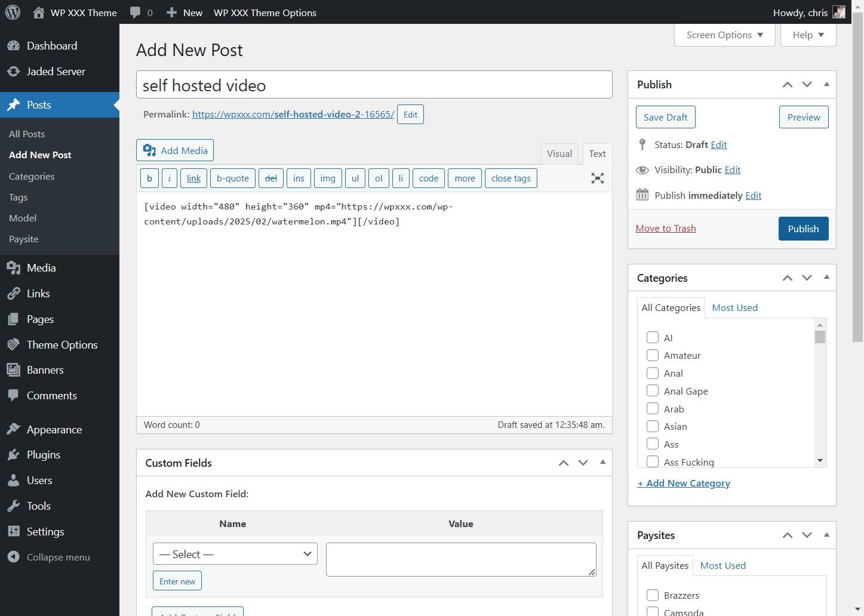Viewport: 864px width, 616px height.
Task: Click the Add Media button icon
Action: pos(150,150)
